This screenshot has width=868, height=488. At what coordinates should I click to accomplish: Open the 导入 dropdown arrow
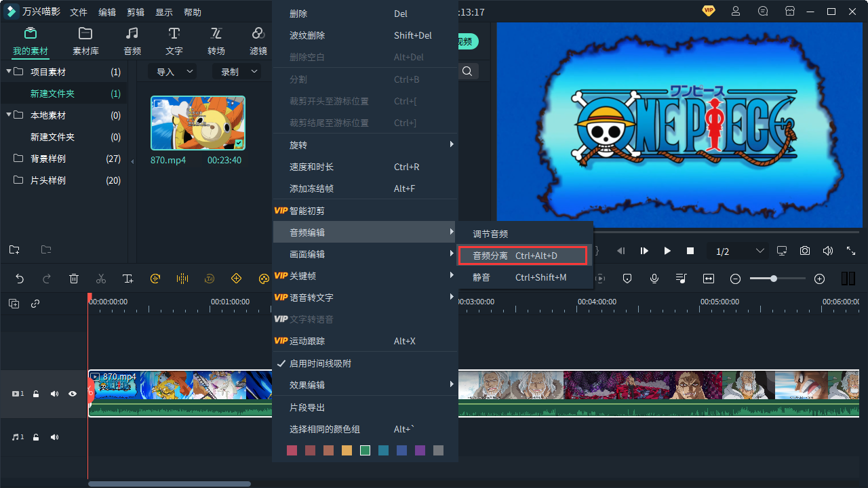(x=189, y=70)
